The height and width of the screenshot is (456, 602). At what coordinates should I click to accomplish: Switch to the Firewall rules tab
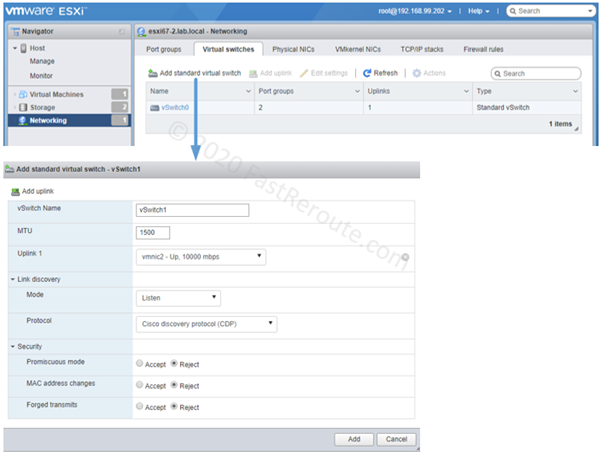483,50
